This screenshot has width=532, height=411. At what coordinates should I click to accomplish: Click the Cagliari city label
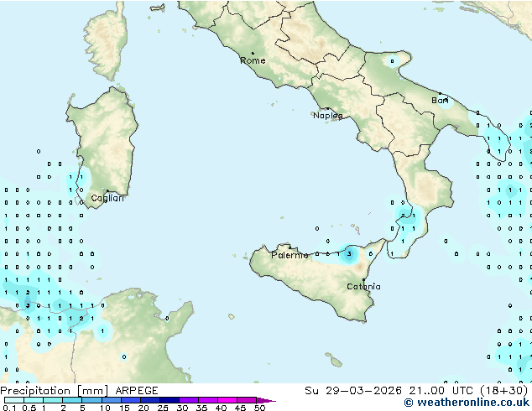tap(107, 198)
